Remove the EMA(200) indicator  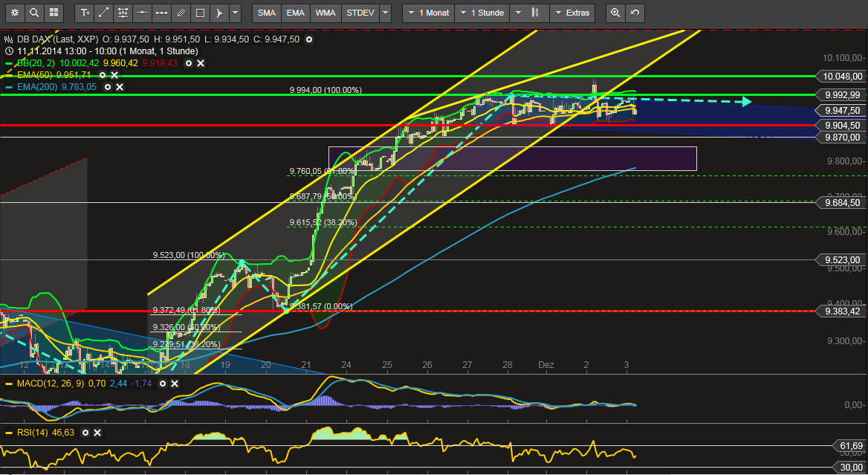click(120, 87)
